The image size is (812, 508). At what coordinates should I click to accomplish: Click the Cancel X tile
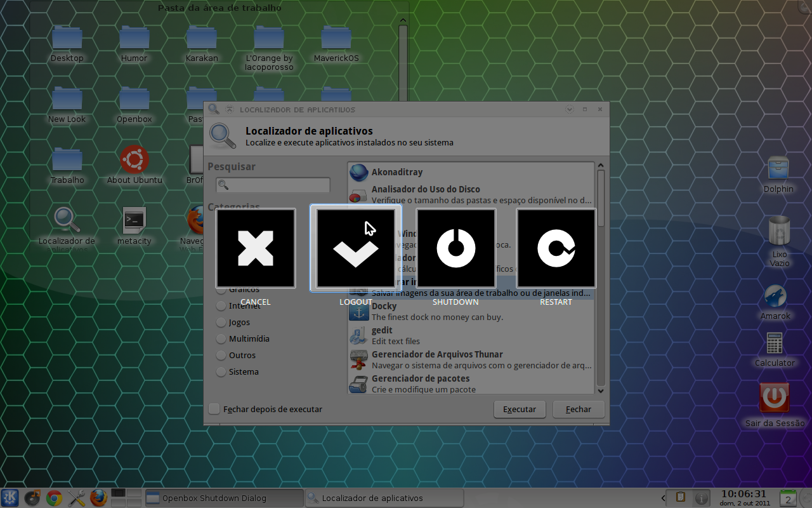(256, 248)
